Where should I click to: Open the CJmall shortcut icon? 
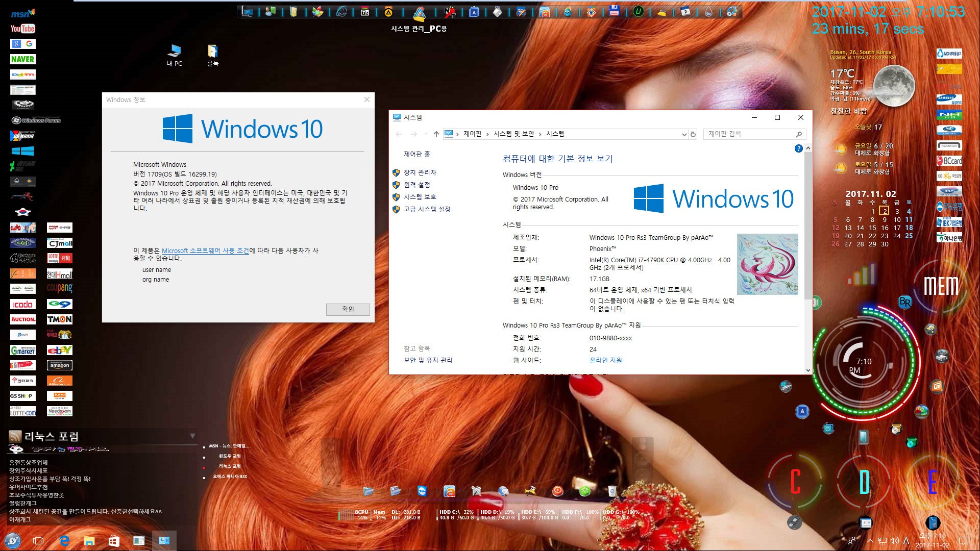(59, 243)
